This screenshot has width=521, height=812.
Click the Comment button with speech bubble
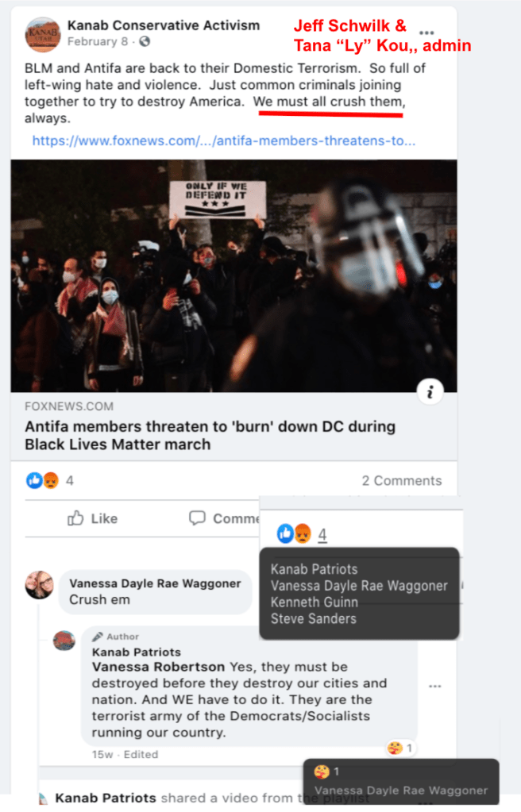coord(224,518)
